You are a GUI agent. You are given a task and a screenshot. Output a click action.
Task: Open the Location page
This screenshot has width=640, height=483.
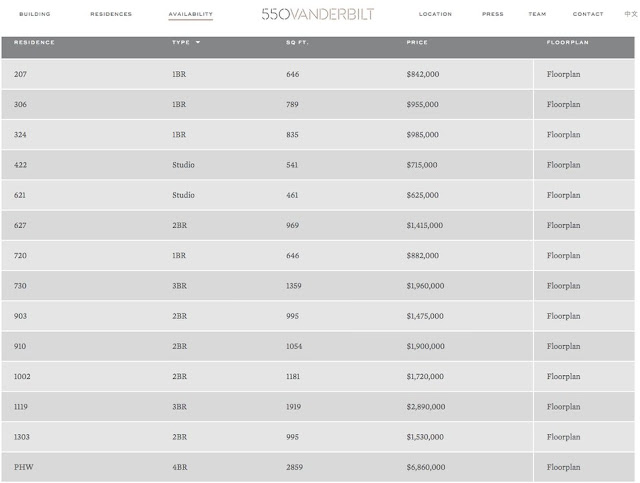click(435, 14)
